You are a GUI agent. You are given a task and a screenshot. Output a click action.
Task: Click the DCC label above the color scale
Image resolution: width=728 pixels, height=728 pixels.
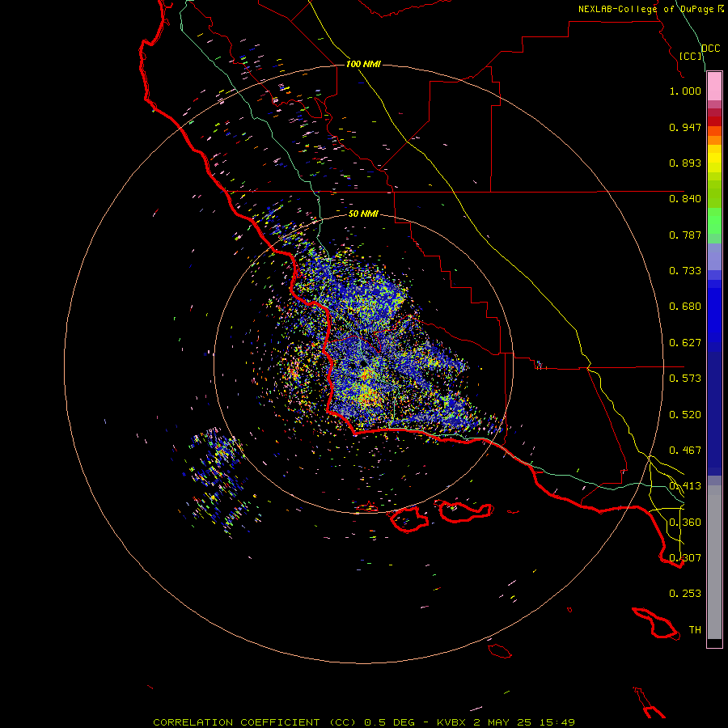pos(710,49)
